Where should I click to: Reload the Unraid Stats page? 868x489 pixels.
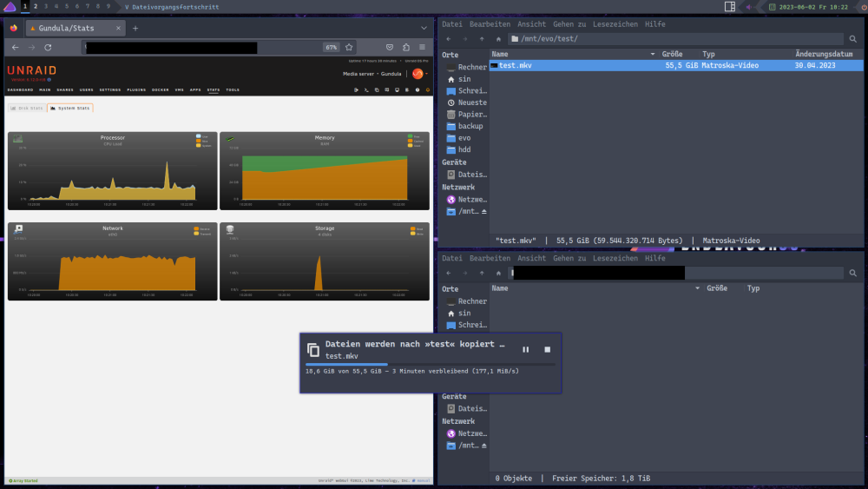[x=48, y=48]
